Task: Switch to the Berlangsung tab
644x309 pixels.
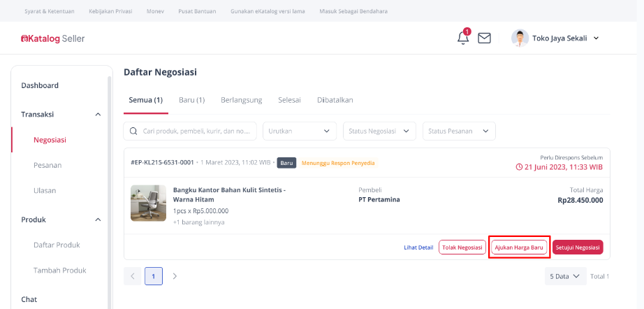Action: point(242,100)
